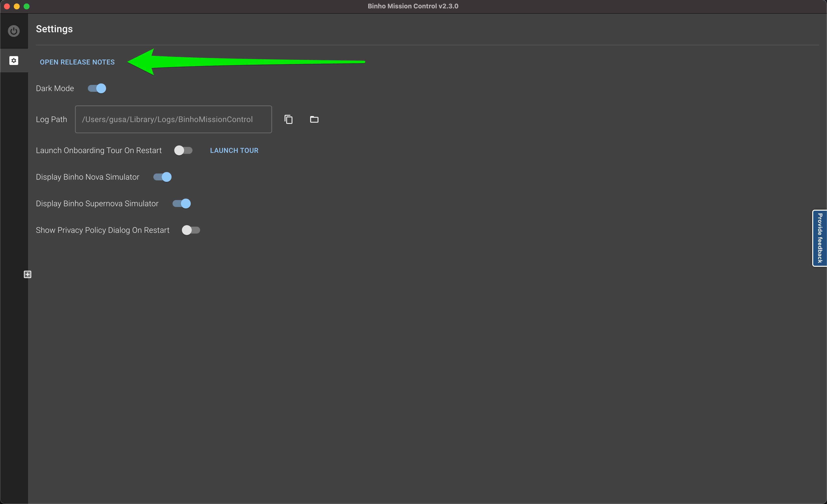
Task: Click the Settings page heading
Action: [x=54, y=29]
